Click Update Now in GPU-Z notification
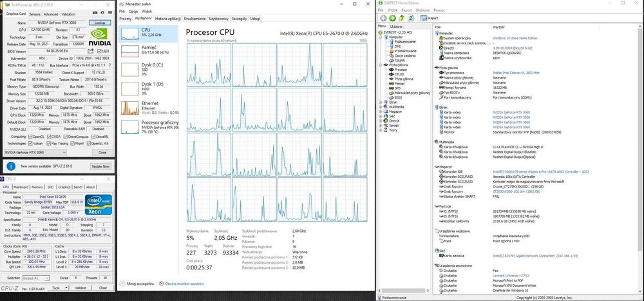The image size is (644, 301). click(x=100, y=166)
